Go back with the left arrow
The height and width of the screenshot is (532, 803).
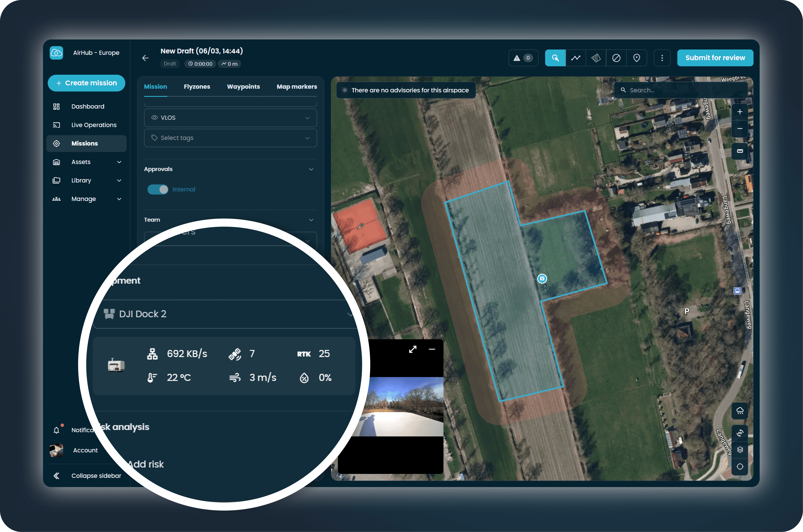pyautogui.click(x=145, y=58)
